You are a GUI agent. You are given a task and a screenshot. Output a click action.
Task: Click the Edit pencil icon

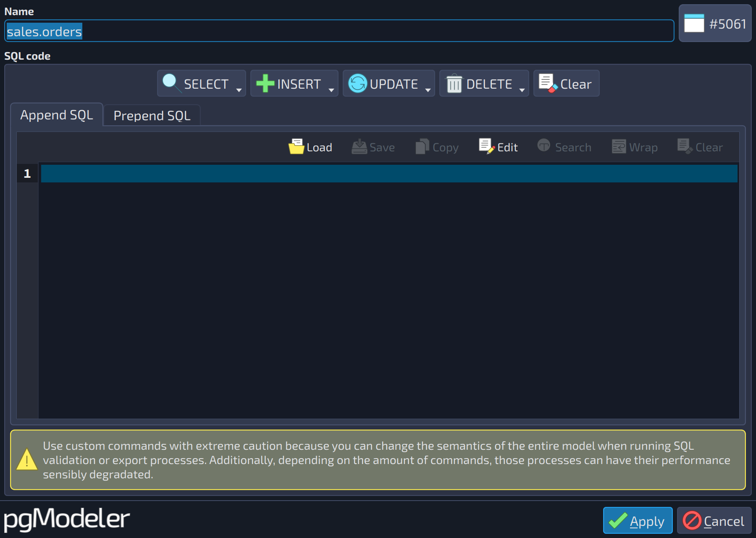487,146
